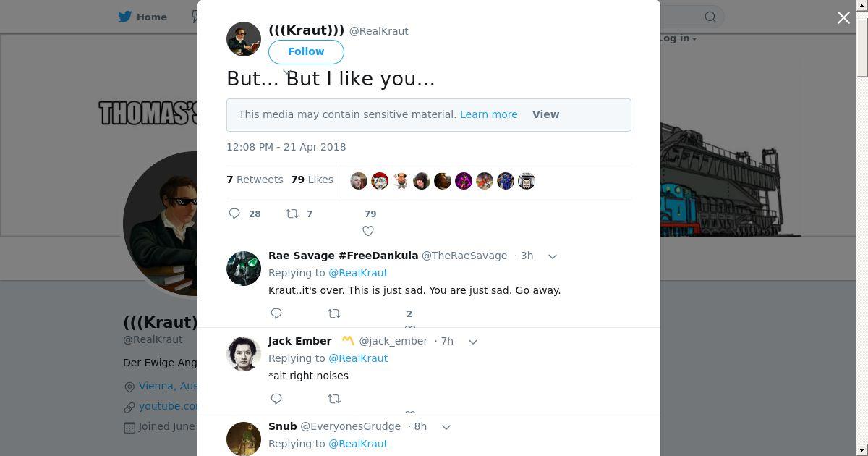The image size is (868, 456).
Task: View the sensitive media content
Action: [x=545, y=114]
